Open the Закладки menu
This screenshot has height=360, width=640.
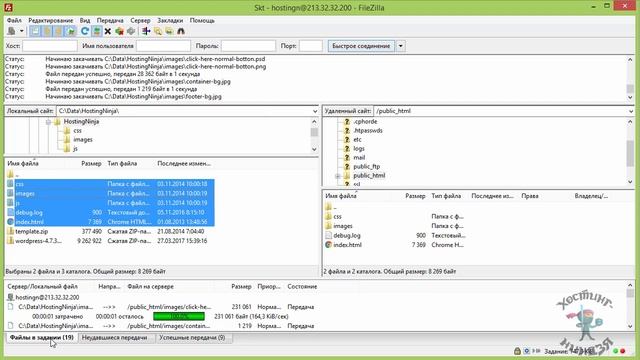coord(170,20)
